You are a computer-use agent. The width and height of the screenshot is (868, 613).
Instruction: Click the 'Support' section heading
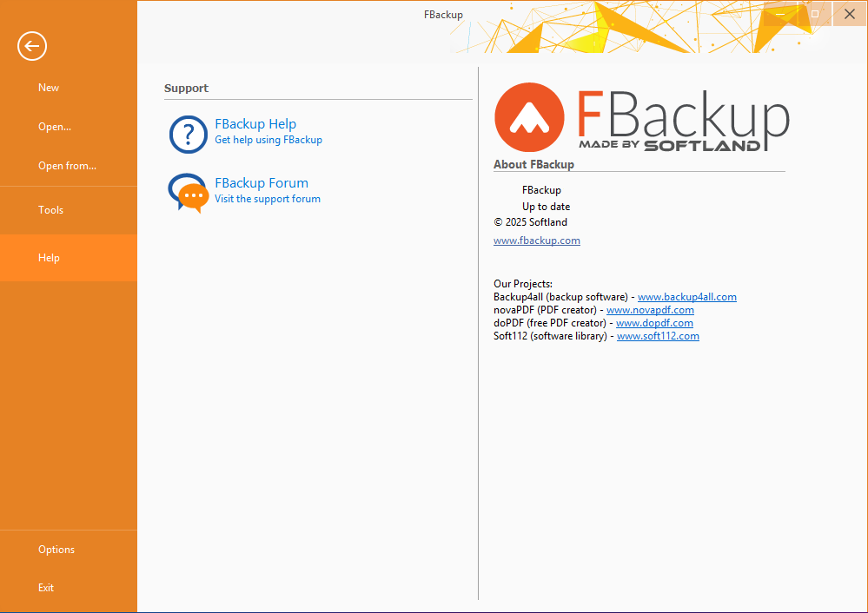(x=186, y=89)
